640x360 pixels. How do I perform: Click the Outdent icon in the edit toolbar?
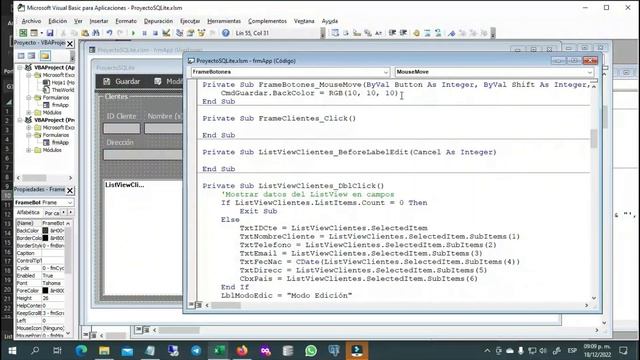click(x=403, y=33)
